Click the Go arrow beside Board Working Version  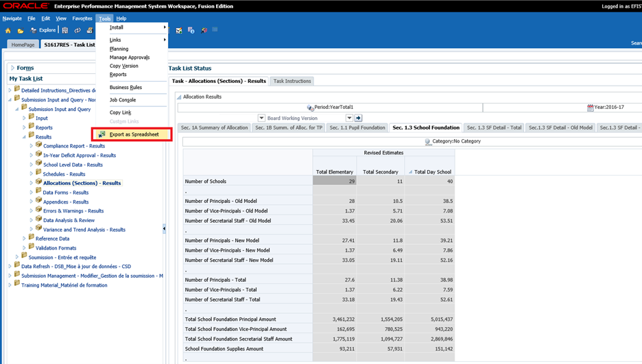[x=358, y=118]
